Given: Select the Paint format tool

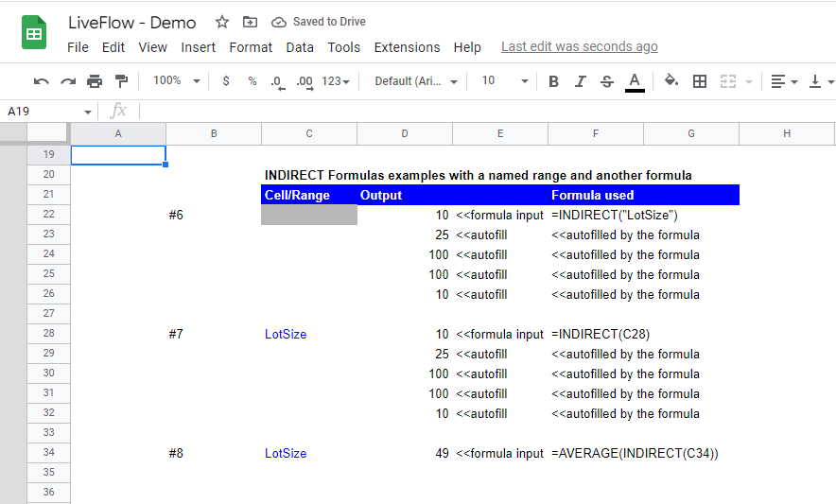Looking at the screenshot, I should point(122,81).
